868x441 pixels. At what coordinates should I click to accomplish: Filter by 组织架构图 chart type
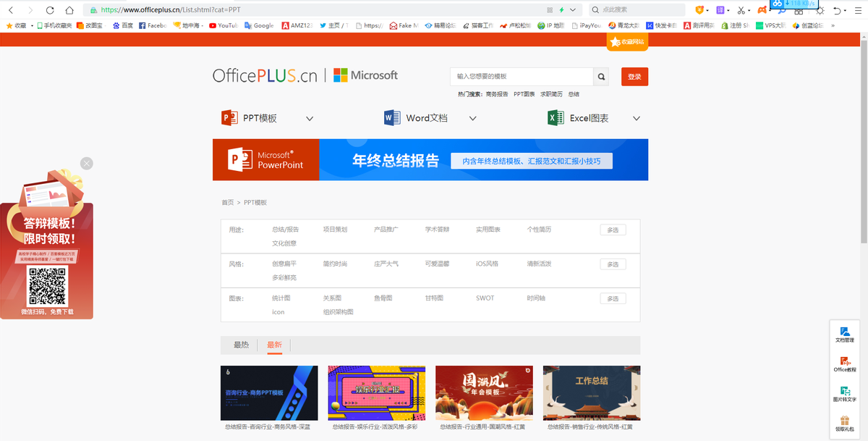338,312
